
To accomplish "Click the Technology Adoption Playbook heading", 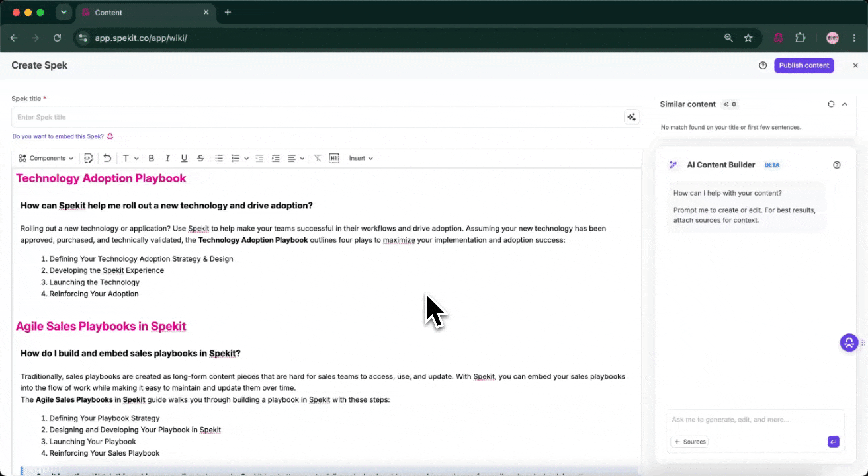I will [x=101, y=178].
